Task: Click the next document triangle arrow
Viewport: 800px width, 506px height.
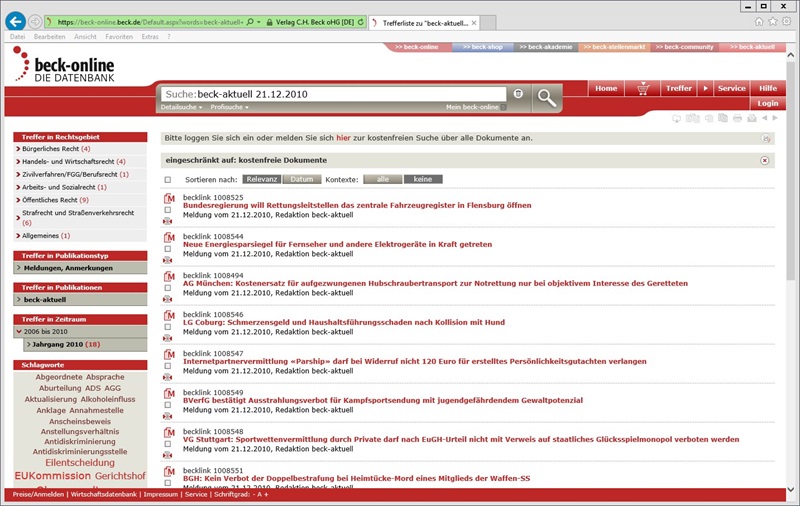Action: [x=775, y=118]
